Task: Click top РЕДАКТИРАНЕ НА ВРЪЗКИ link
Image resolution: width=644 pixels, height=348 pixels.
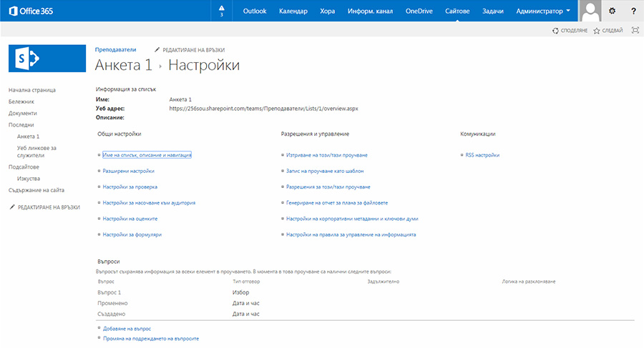Action: pyautogui.click(x=193, y=50)
